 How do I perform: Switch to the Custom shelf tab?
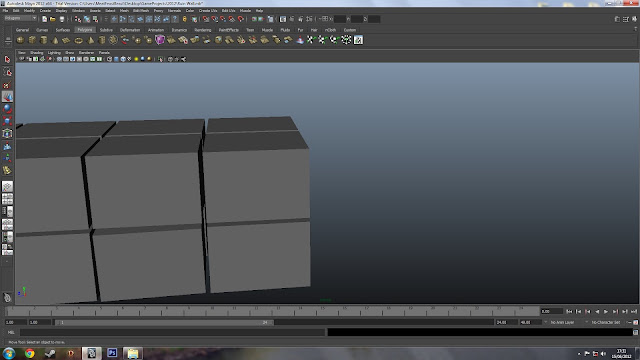349,30
